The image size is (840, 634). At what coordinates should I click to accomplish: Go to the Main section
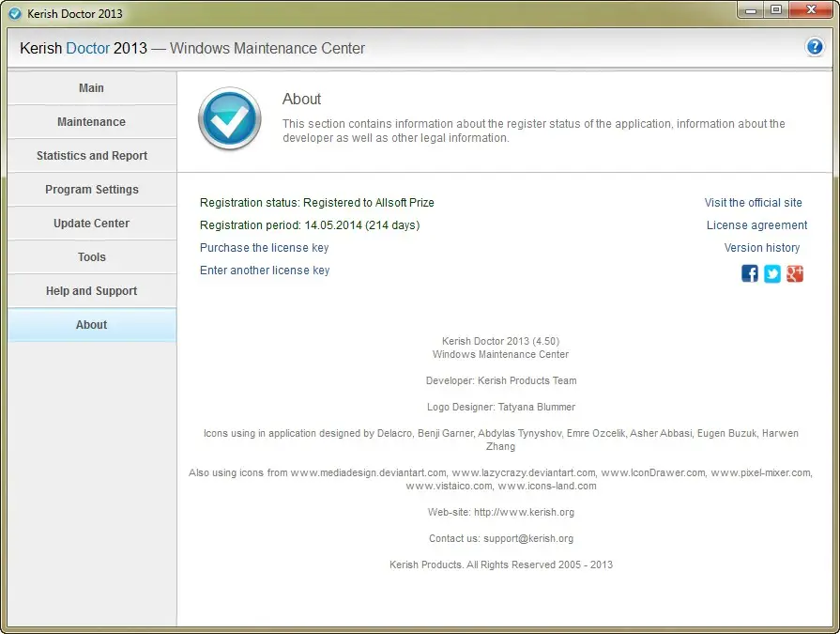point(92,88)
